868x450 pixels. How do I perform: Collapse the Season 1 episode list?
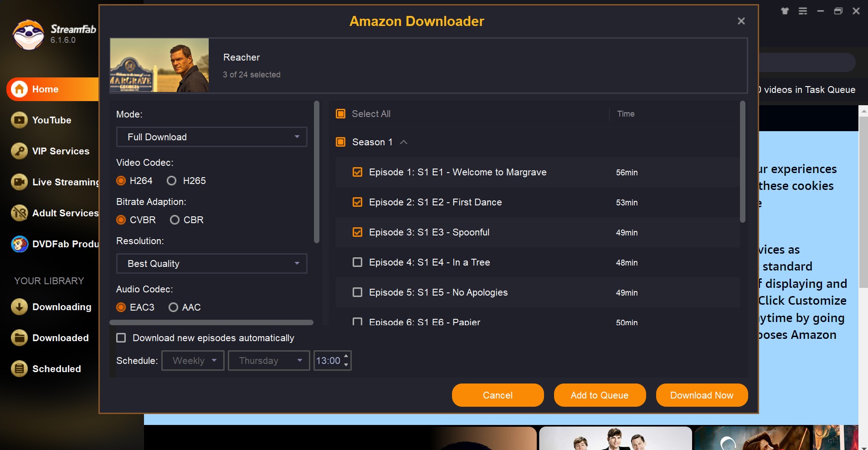pyautogui.click(x=403, y=142)
